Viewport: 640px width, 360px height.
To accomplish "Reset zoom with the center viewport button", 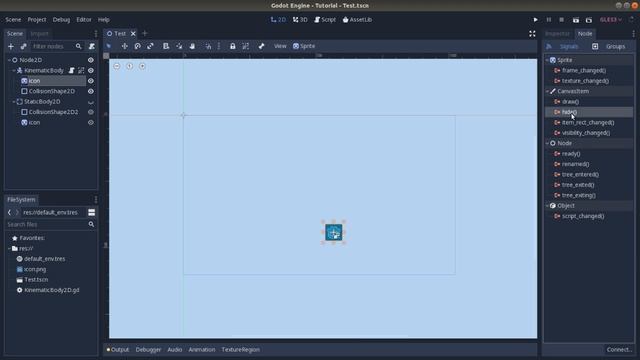I will (129, 66).
